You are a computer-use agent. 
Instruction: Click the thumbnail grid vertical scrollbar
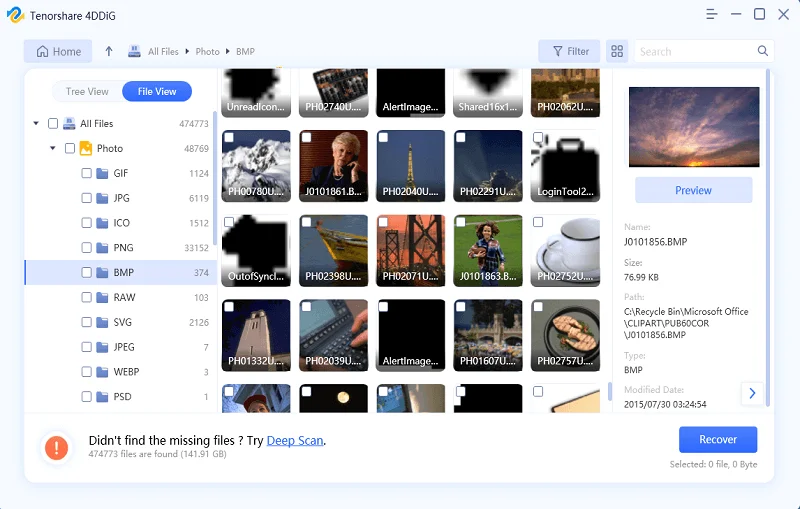[x=610, y=392]
